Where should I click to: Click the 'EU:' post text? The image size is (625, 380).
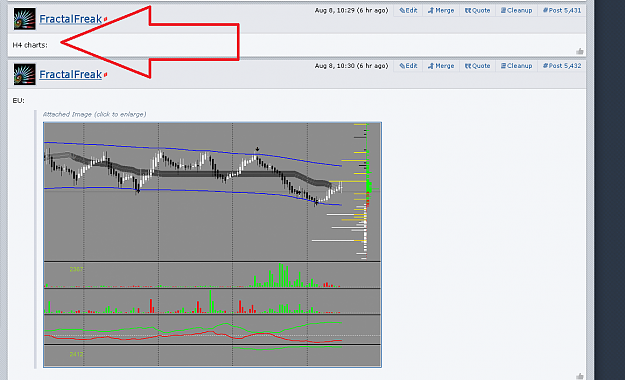pos(18,100)
